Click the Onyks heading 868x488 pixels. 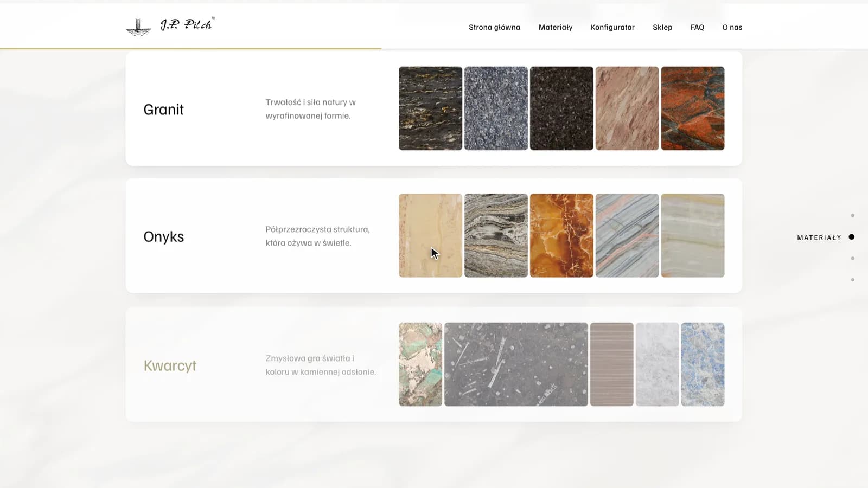tap(163, 237)
